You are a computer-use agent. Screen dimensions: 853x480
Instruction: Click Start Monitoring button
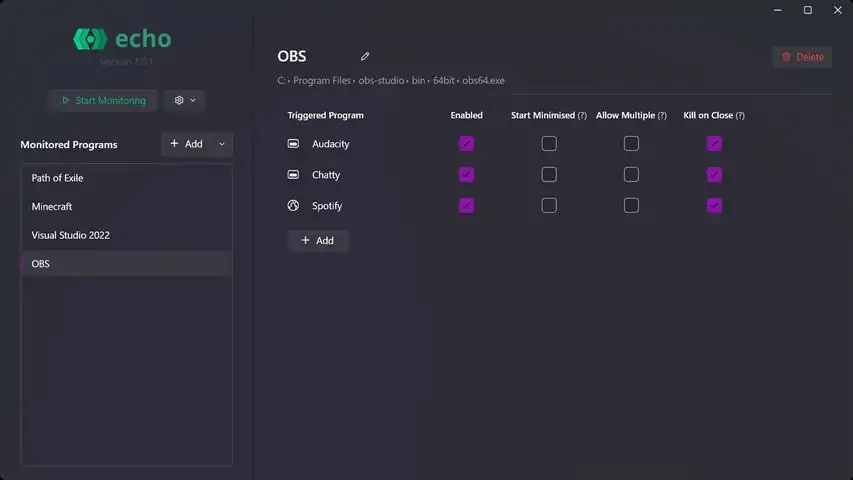(x=103, y=100)
